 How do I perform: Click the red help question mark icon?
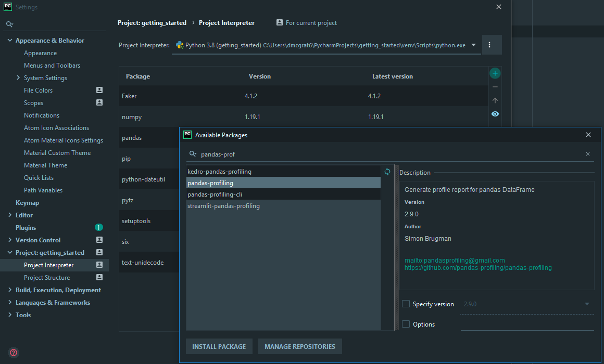pyautogui.click(x=14, y=352)
